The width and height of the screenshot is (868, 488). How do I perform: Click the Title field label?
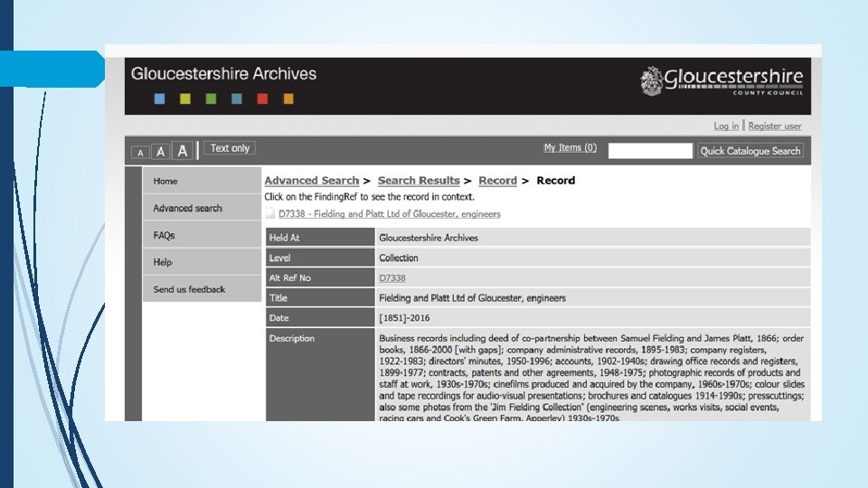320,297
